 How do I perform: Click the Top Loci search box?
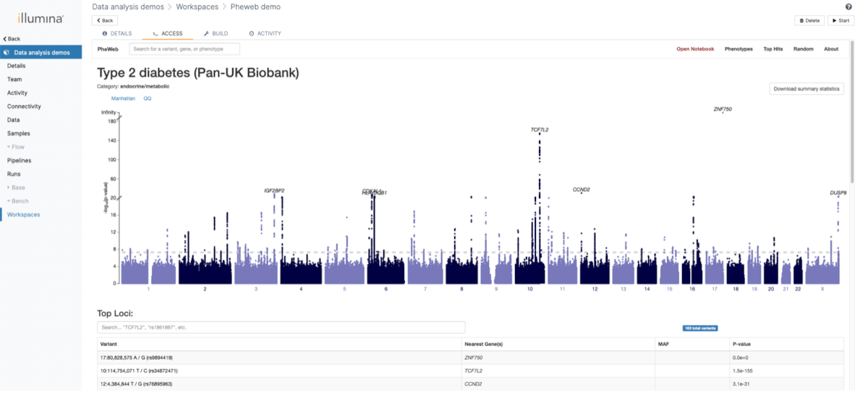pos(281,327)
